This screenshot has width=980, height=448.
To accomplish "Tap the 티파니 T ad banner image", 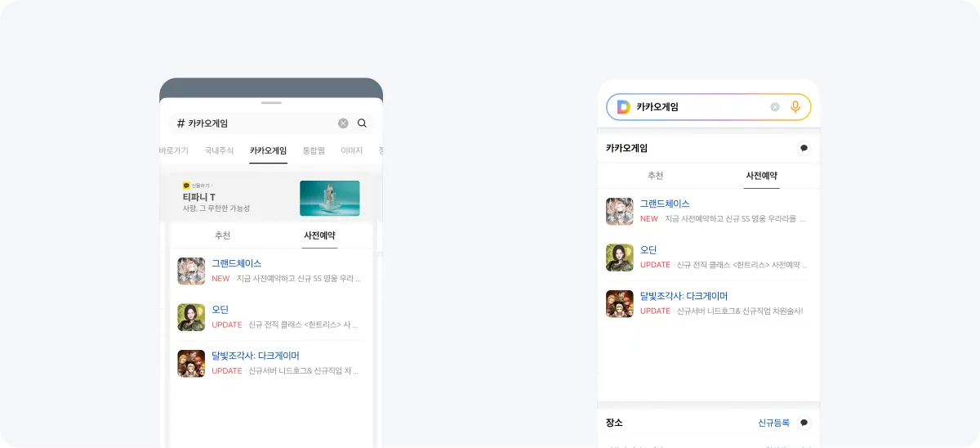I will coord(330,199).
